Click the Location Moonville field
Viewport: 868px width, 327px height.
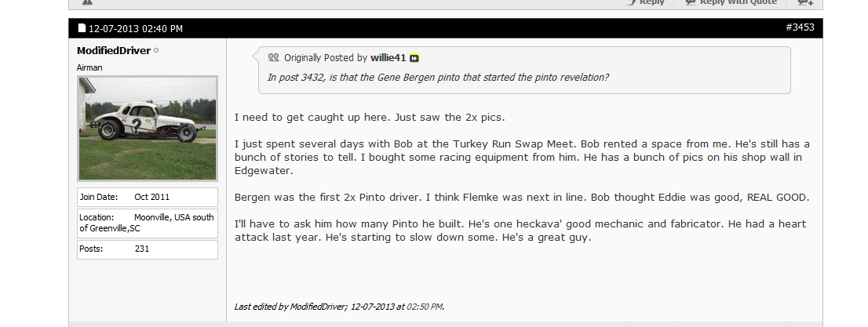click(148, 223)
